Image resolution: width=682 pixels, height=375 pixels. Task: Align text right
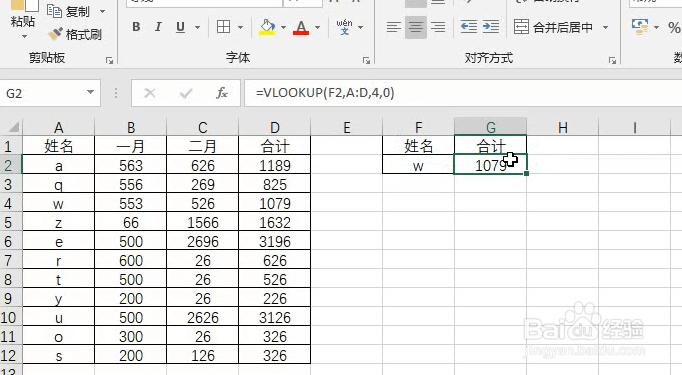tap(438, 27)
